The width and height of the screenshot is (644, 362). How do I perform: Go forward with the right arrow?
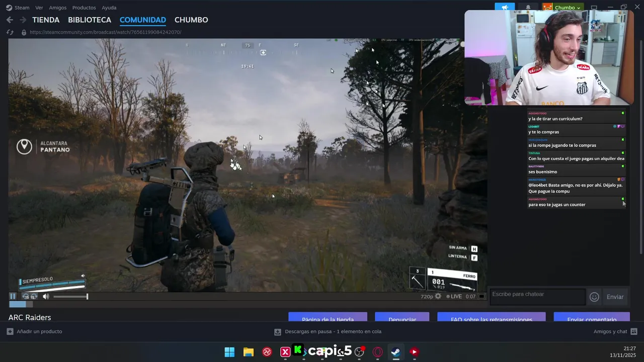(x=23, y=20)
